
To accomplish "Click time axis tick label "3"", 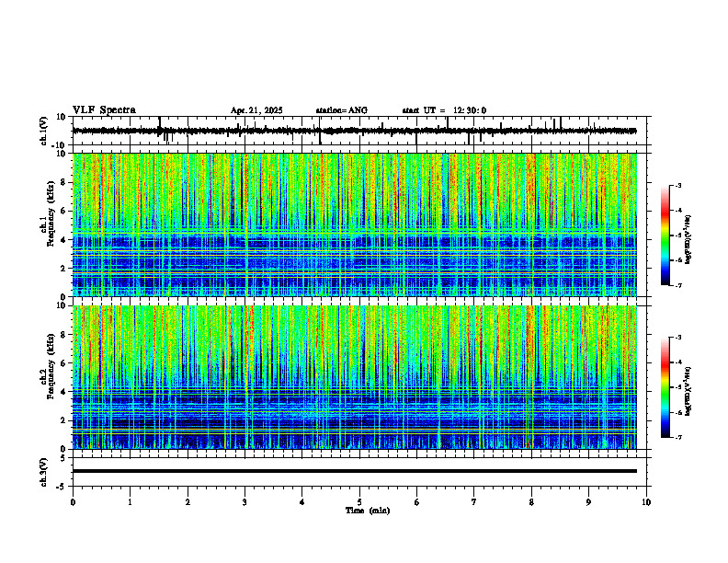I will click(245, 502).
